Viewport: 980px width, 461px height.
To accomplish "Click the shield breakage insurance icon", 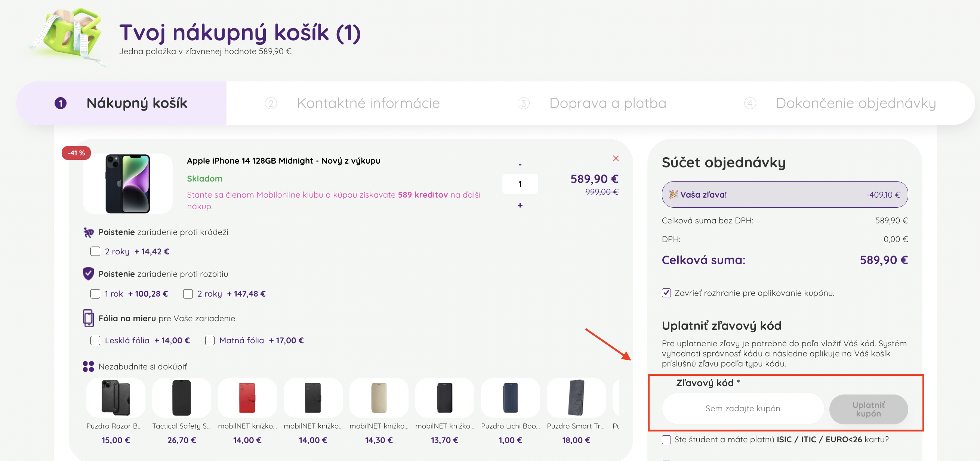I will [88, 273].
